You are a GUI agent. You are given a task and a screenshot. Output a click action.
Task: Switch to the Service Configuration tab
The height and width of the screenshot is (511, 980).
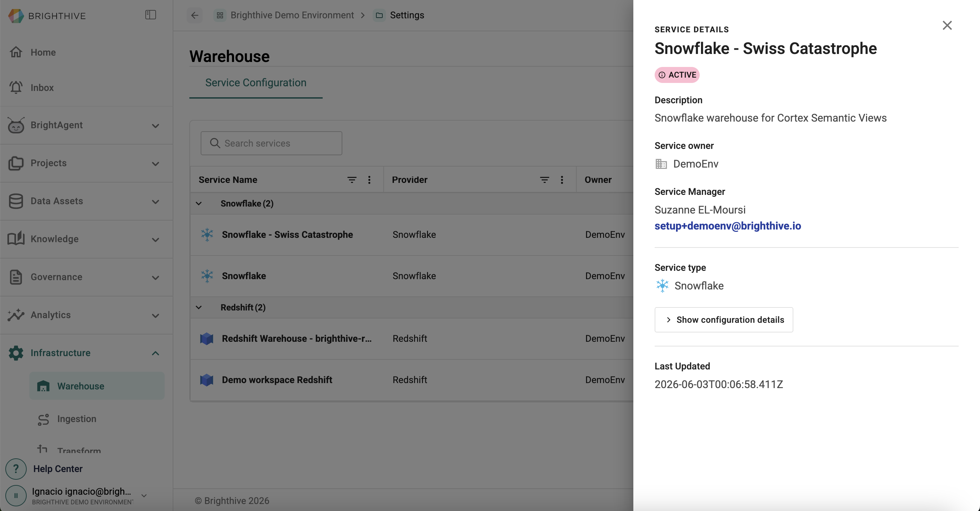tap(256, 83)
